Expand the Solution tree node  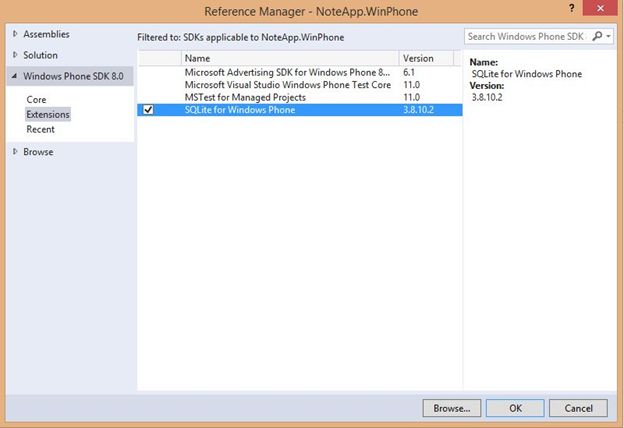pyautogui.click(x=15, y=55)
